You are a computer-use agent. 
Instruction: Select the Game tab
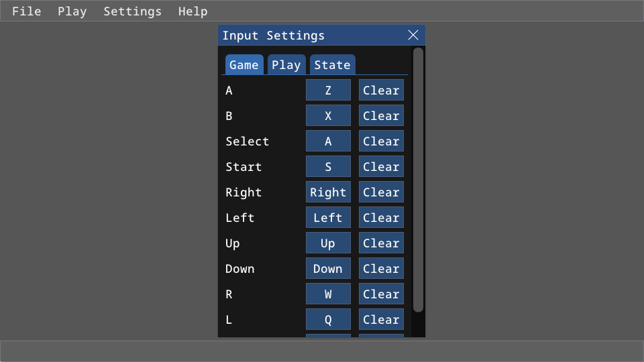244,65
